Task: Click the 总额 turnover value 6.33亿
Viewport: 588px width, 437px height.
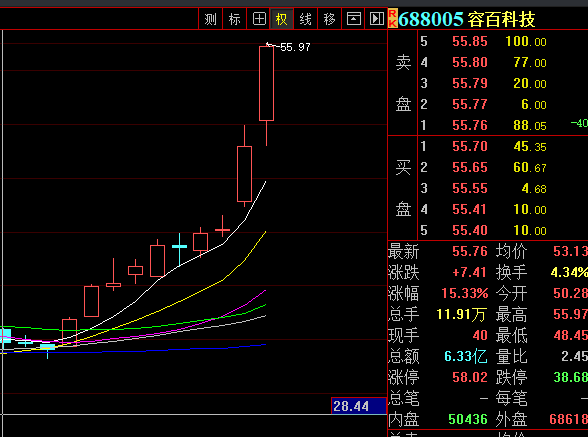Action: pyautogui.click(x=465, y=356)
